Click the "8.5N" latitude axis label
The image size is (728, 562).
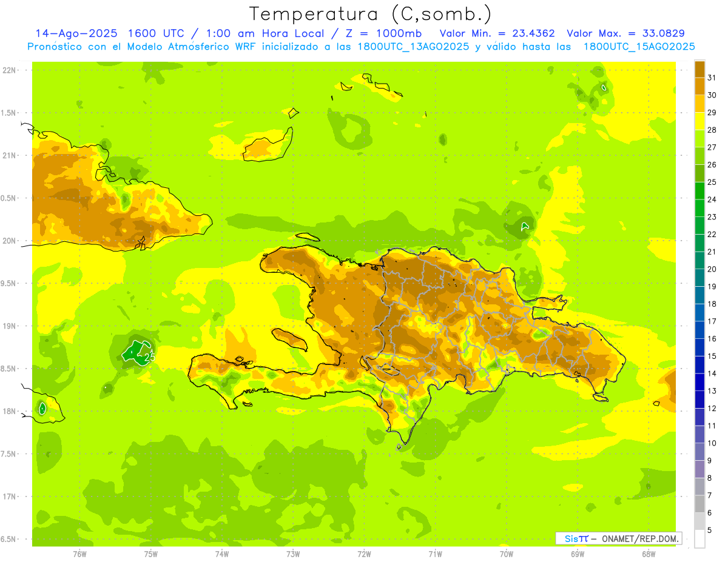pos(9,369)
